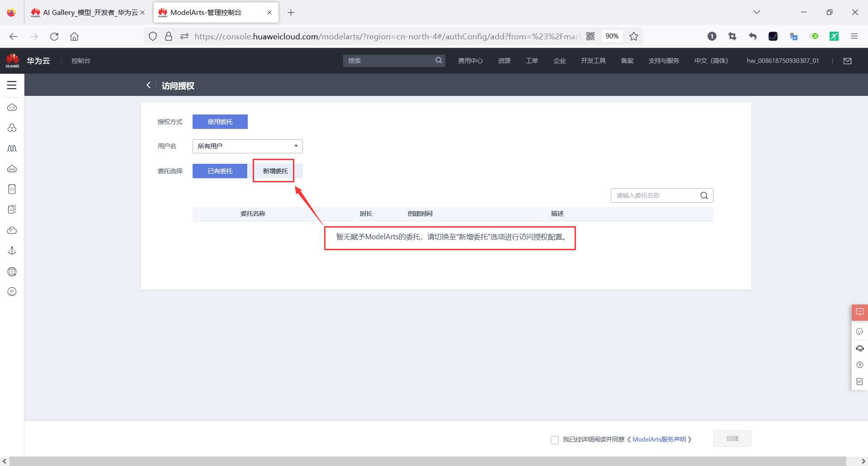Click the 时长 column header

point(366,214)
